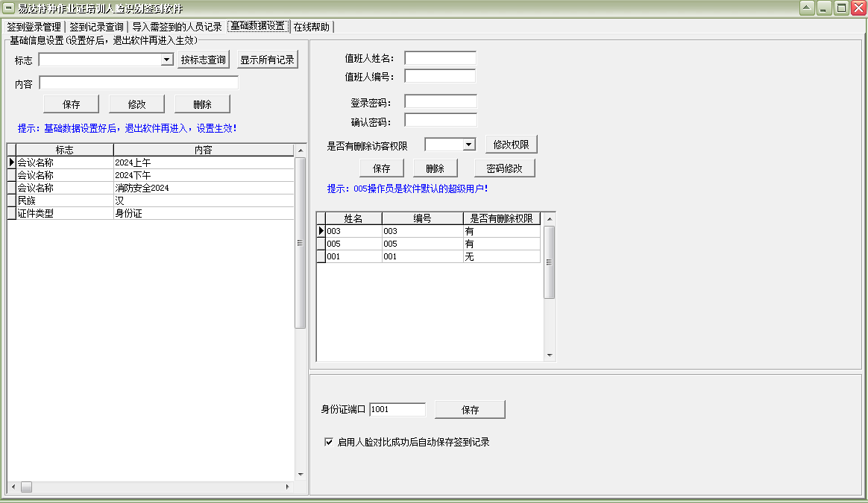This screenshot has height=503, width=868.
Task: Select operator row 003 in 姓名 column
Action: coord(353,231)
